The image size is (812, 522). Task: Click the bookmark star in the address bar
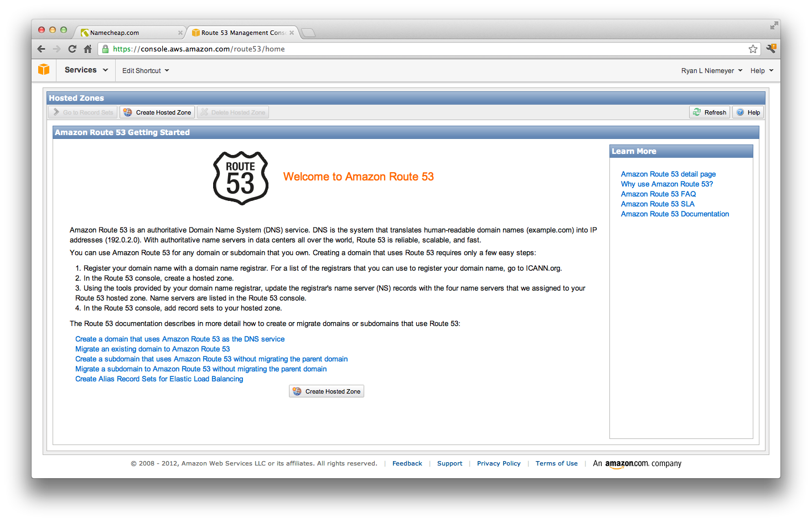(x=753, y=49)
